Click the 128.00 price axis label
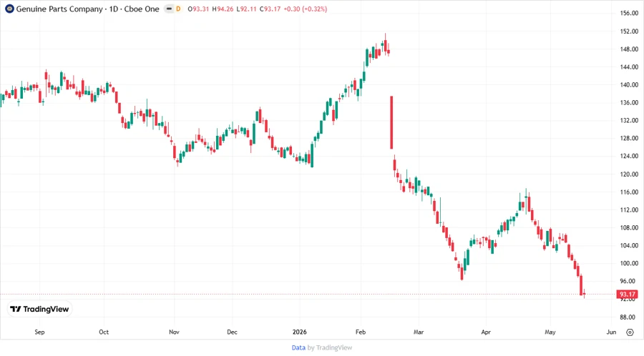Image resolution: width=644 pixels, height=356 pixels. pos(629,138)
